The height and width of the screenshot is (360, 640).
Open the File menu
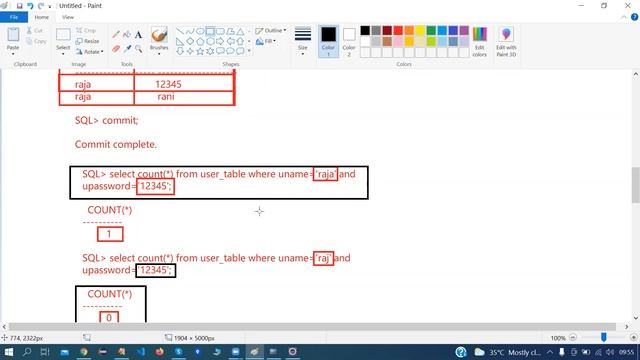[x=14, y=17]
